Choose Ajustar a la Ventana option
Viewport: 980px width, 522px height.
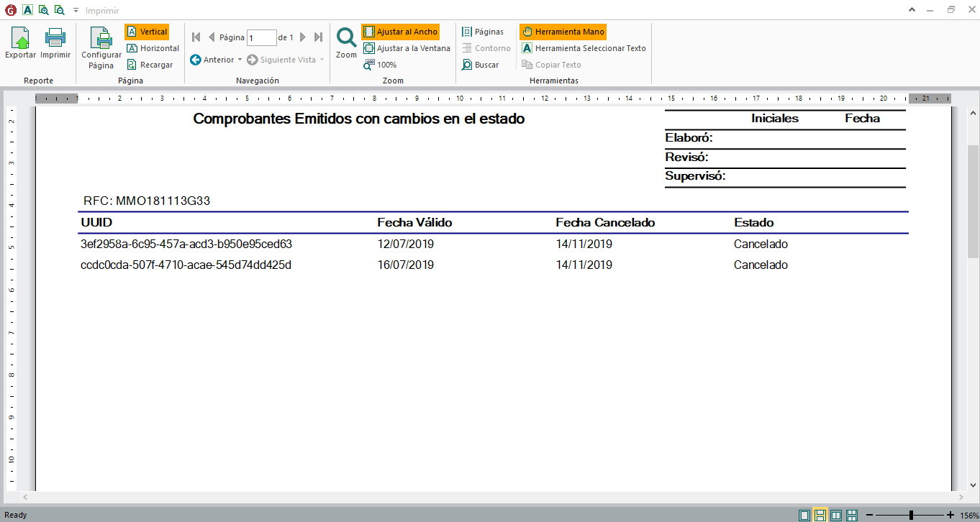coord(407,48)
